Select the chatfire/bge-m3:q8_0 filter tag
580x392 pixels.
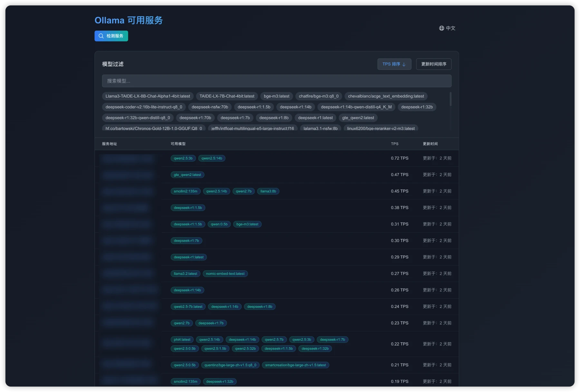tap(318, 96)
